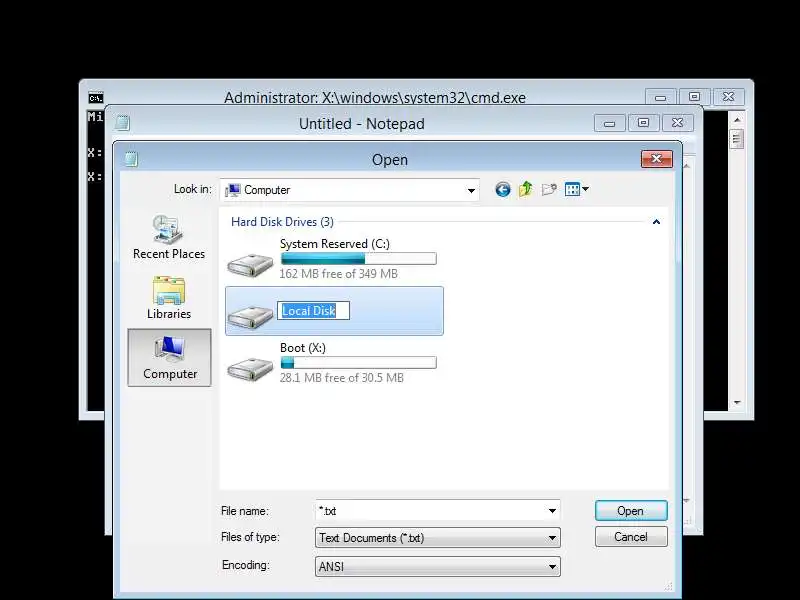Click the Open dialog title notepad icon
This screenshot has width=800, height=600.
click(132, 159)
